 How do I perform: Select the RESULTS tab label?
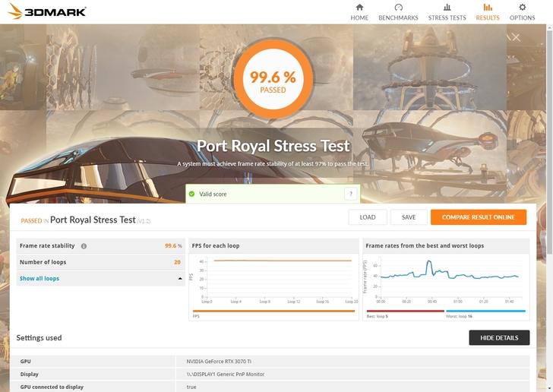pyautogui.click(x=488, y=17)
